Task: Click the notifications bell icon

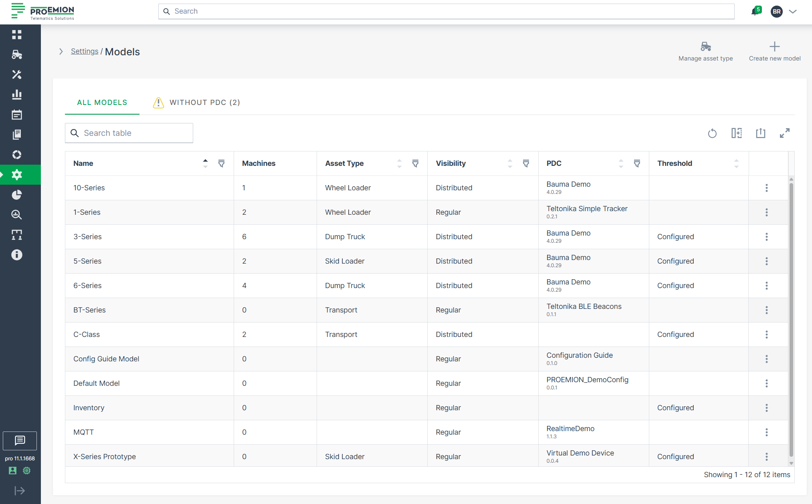Action: tap(755, 11)
